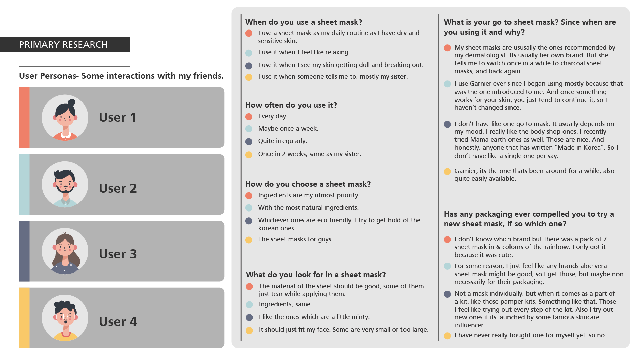Select the PRIMARY RESEARCH header banner
The height and width of the screenshot is (362, 644).
pyautogui.click(x=65, y=45)
